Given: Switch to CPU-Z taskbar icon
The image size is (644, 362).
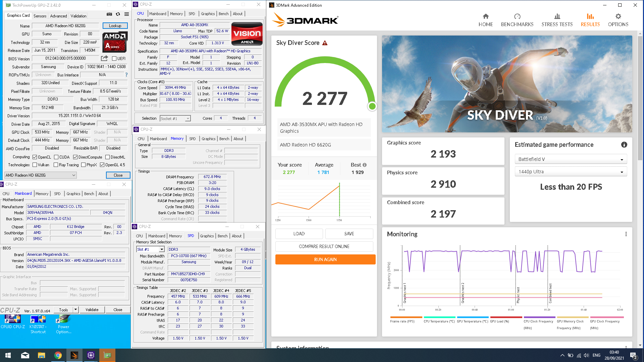Looking at the screenshot, I should [91, 355].
